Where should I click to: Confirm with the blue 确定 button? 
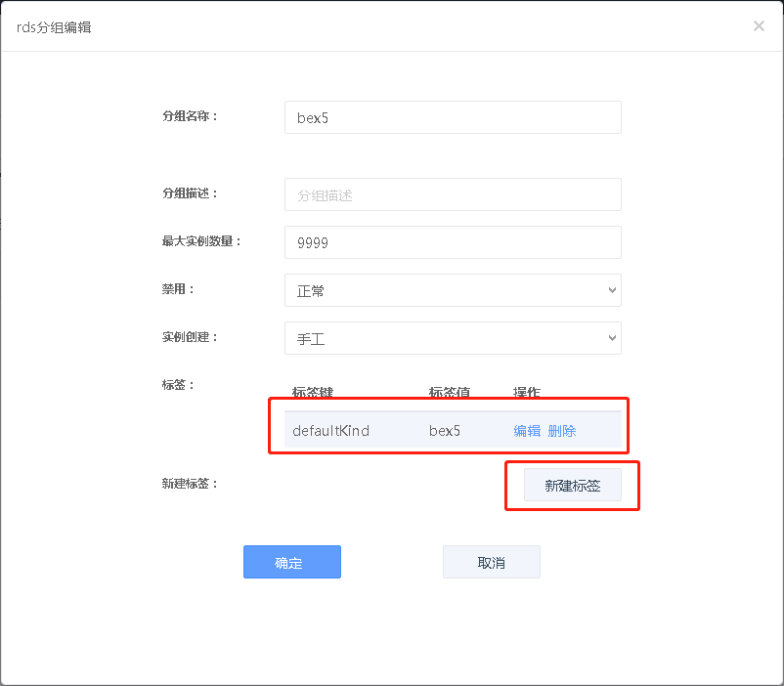(291, 562)
